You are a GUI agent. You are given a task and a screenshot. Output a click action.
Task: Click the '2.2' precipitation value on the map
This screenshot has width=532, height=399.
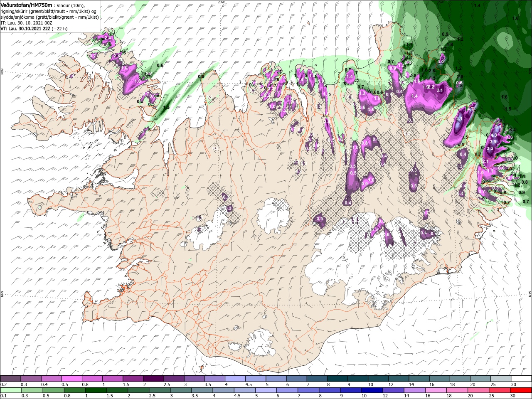(431, 87)
